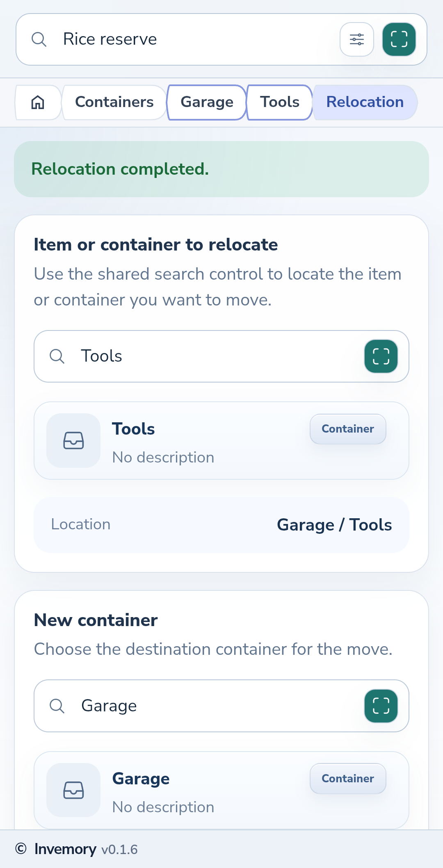Click the tray icon on the Garage card

tap(73, 790)
